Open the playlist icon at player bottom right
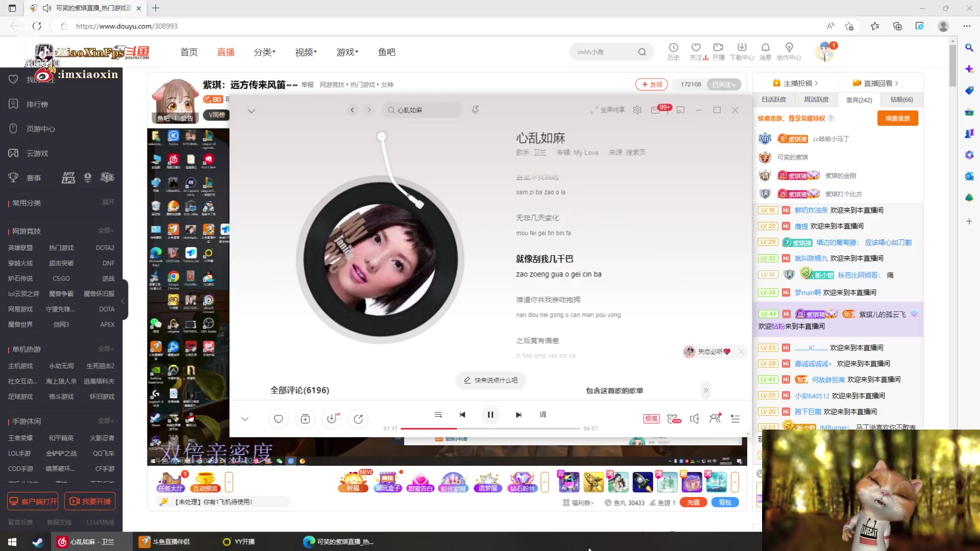The width and height of the screenshot is (980, 551). tap(735, 419)
